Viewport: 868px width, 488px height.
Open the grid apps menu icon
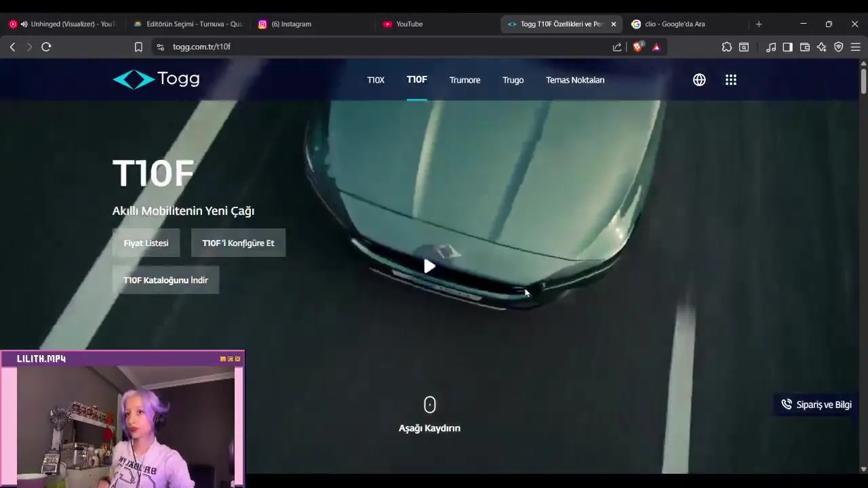pos(730,80)
